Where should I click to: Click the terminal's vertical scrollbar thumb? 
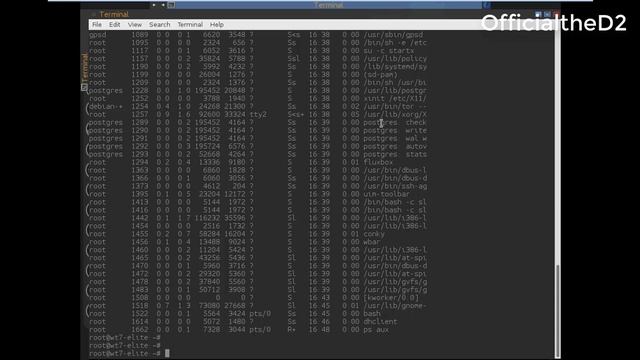557,310
